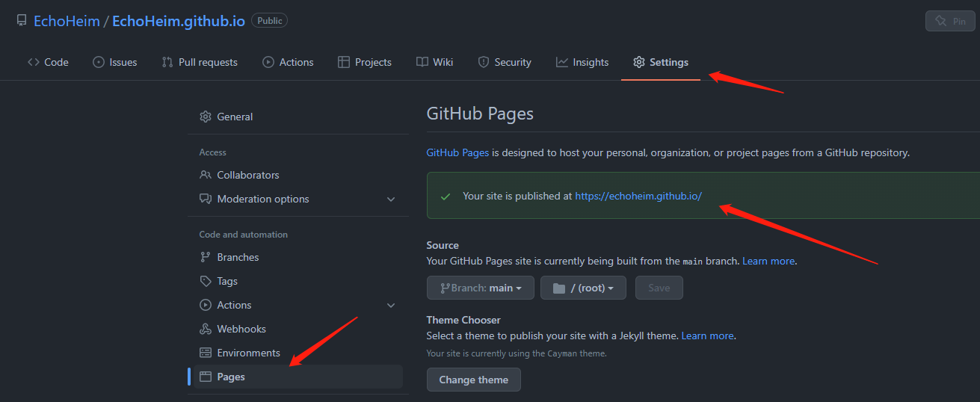Click the Wiki book icon
The image size is (980, 402).
point(422,62)
